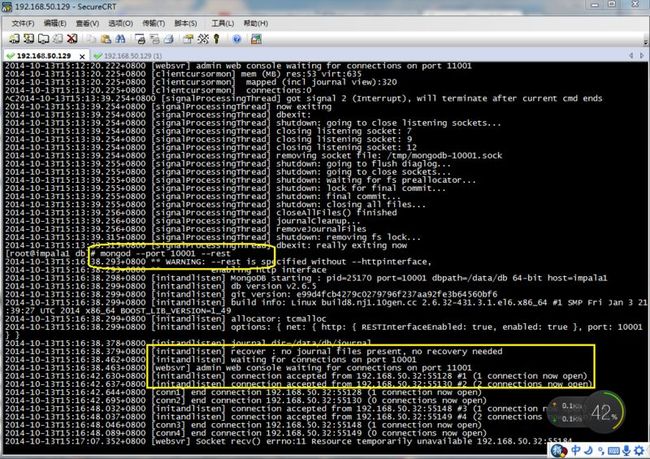Open Session Options from toolbar icon

188,39
